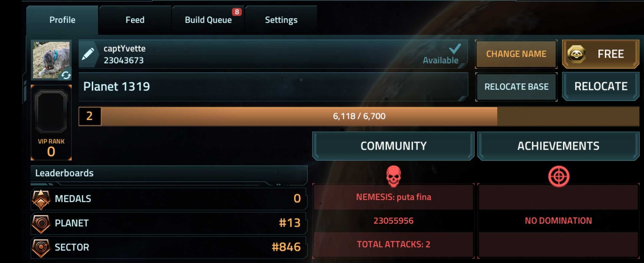Click the CHANGE NAME button
644x263 pixels.
pos(516,54)
